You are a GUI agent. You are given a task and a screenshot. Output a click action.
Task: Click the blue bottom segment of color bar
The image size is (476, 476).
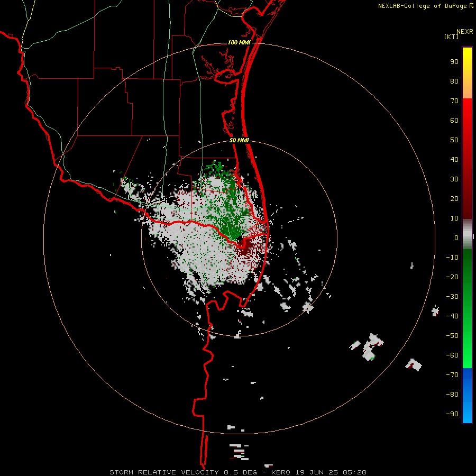tap(467, 396)
